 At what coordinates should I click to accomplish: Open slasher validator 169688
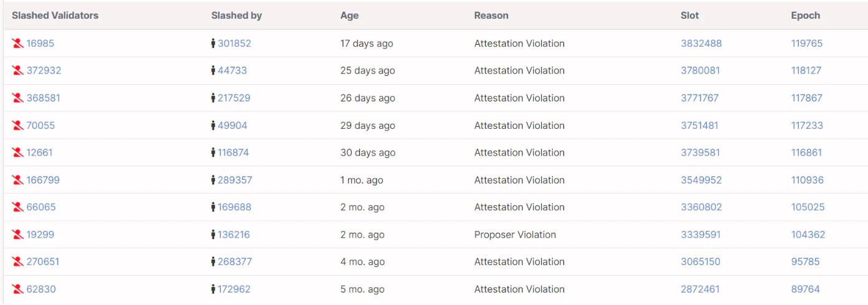235,207
